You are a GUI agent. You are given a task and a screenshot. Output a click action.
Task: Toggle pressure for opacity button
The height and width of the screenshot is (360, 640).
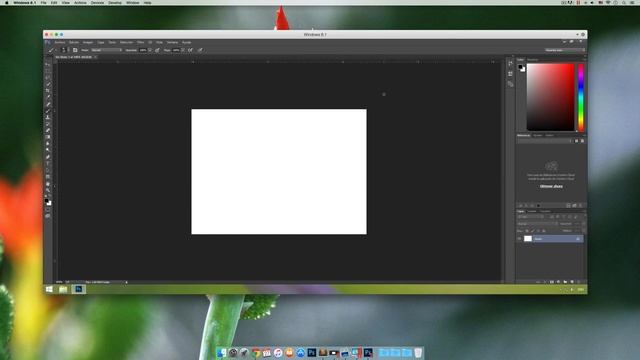click(x=157, y=50)
